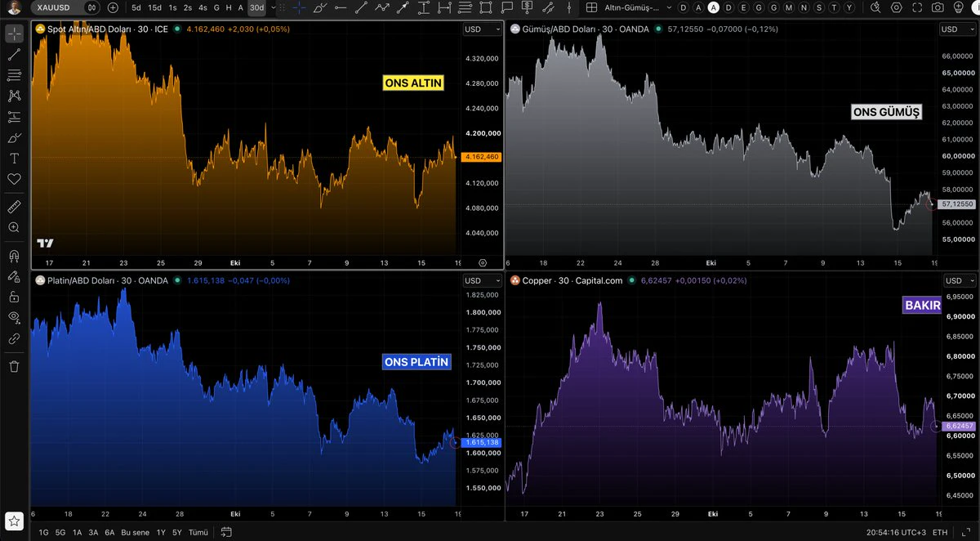Select the crosshair cursor in the left sidebar
The width and height of the screenshot is (980, 541).
tap(14, 34)
